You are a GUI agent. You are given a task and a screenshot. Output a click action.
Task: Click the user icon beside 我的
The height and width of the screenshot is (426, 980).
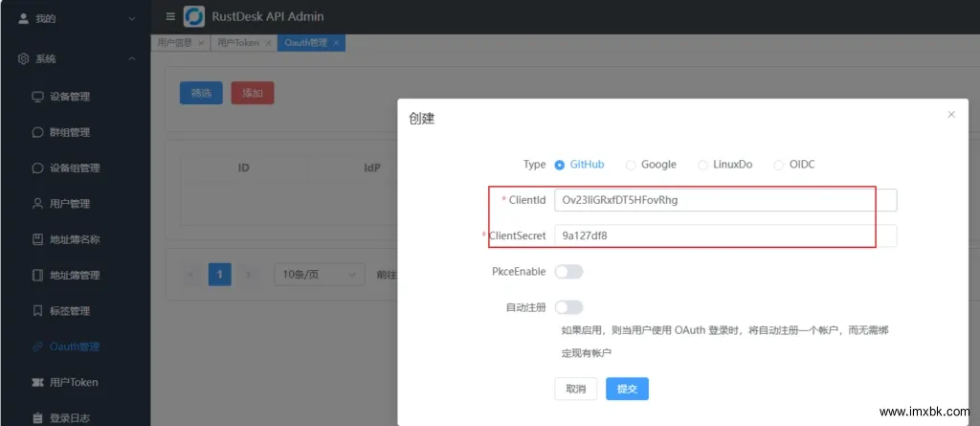(x=24, y=19)
